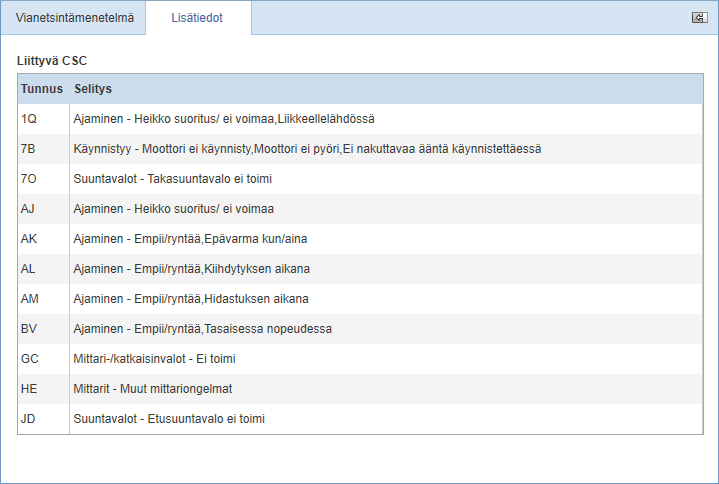Click the GC code cell
The width and height of the screenshot is (719, 484).
click(x=44, y=359)
